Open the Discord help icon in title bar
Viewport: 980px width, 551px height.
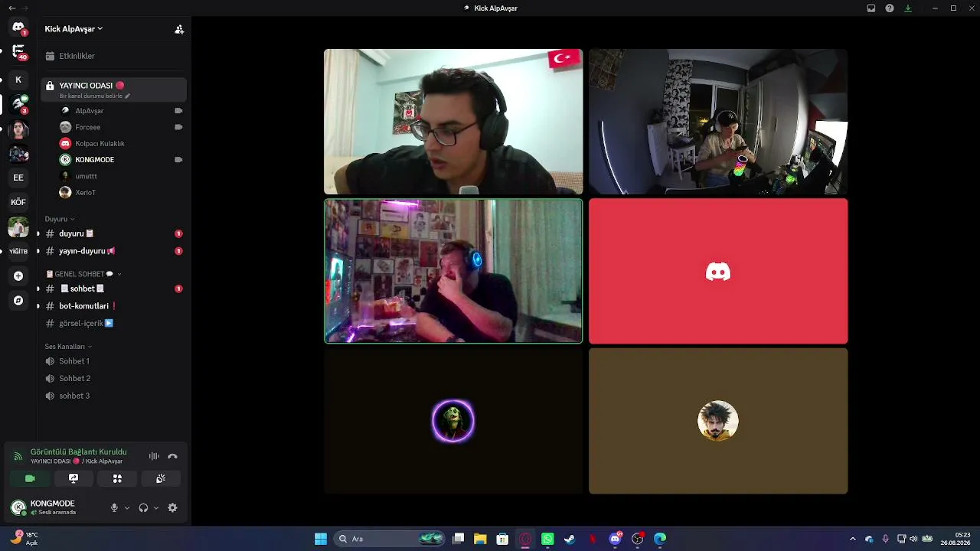[x=890, y=8]
